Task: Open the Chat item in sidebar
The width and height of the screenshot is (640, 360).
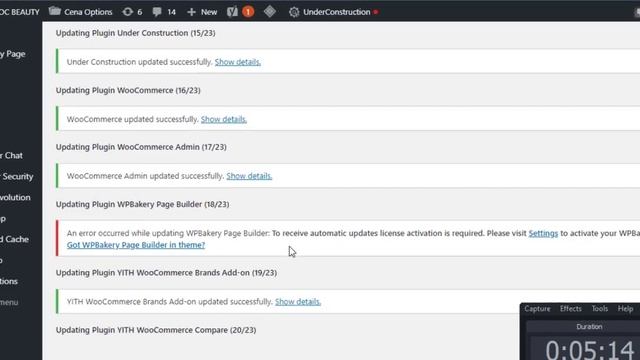Action: click(11, 156)
